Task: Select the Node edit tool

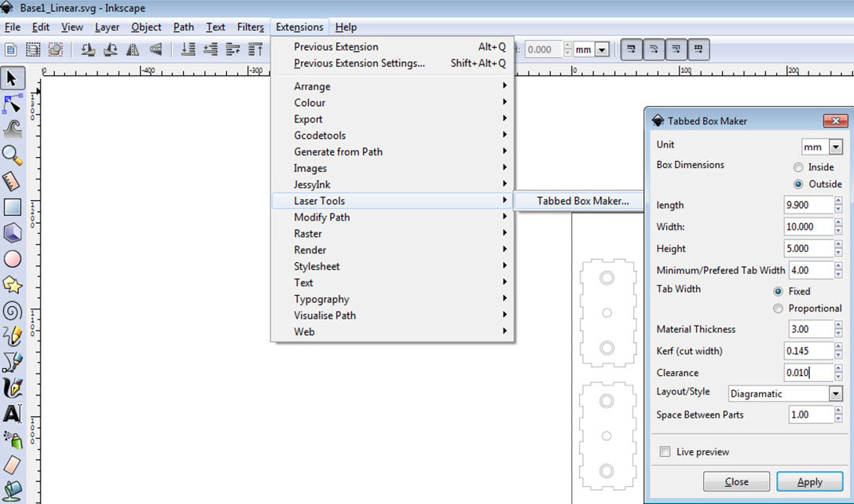Action: [x=12, y=104]
